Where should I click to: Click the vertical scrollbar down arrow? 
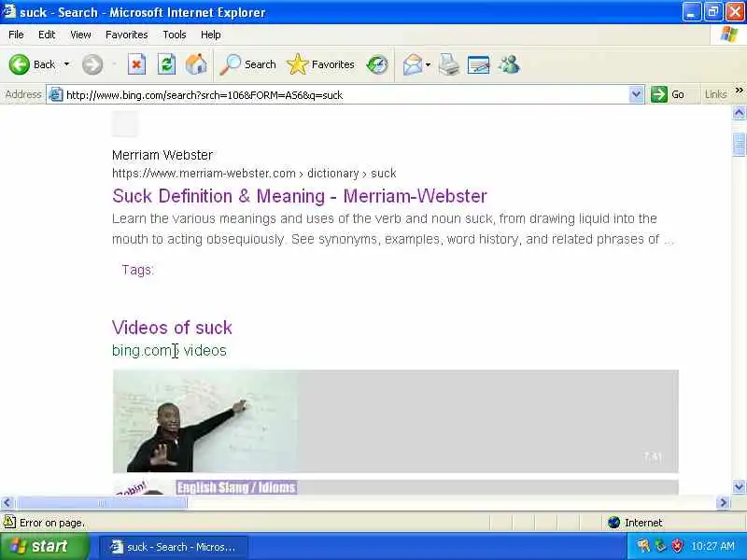click(x=739, y=486)
